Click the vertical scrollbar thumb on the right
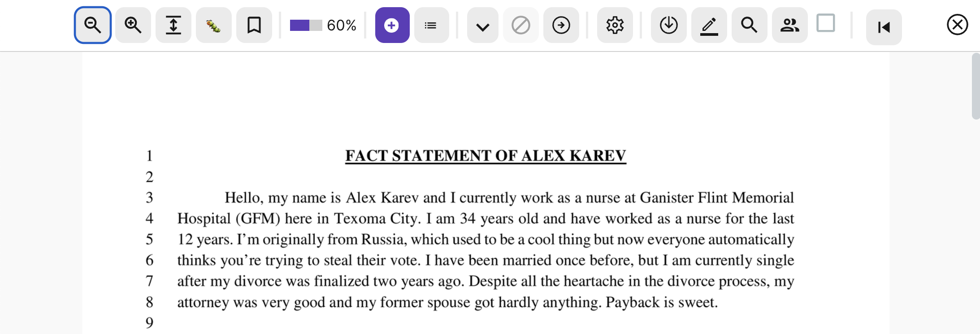 pos(976,86)
